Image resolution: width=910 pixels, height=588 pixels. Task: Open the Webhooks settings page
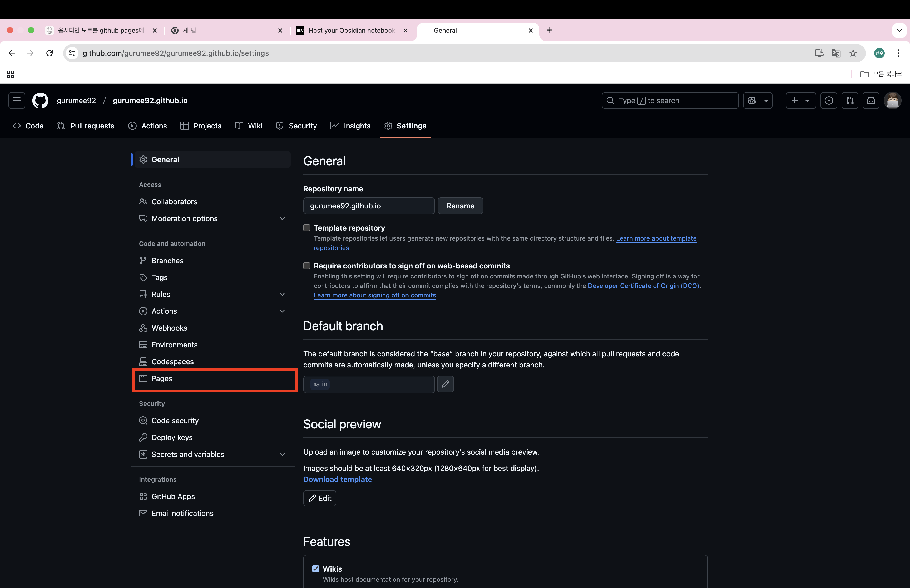coord(212,328)
